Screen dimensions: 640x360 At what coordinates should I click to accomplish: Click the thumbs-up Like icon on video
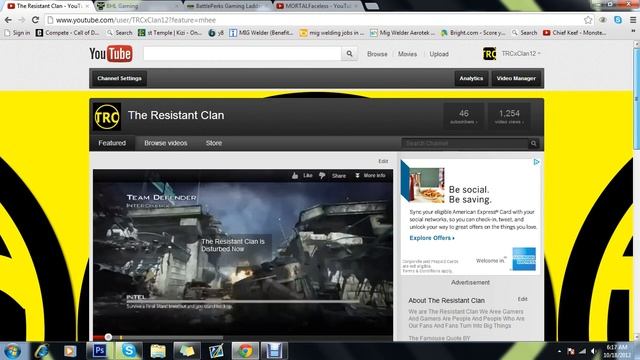tap(295, 176)
